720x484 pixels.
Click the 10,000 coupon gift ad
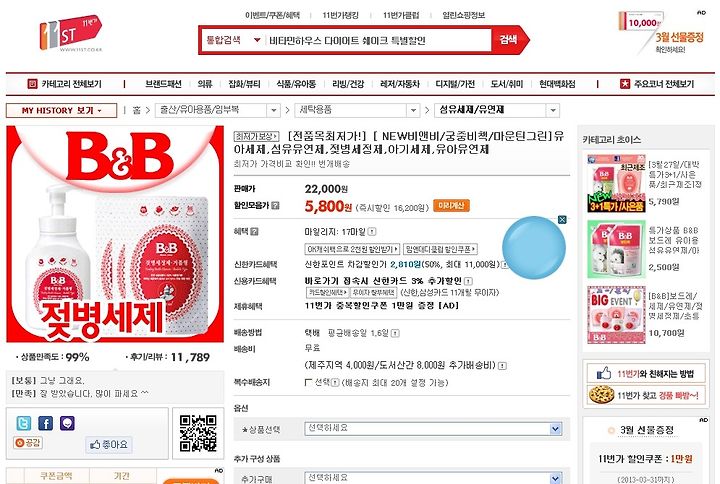coord(661,32)
